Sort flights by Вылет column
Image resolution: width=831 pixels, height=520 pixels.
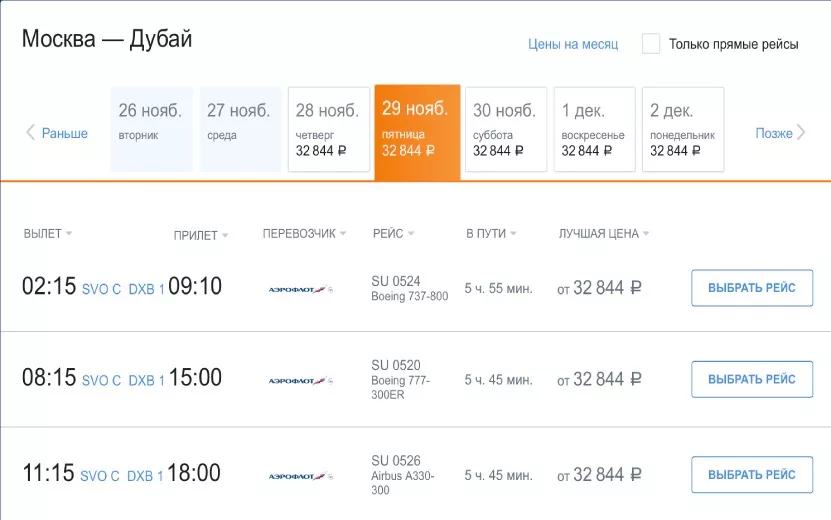tap(47, 234)
